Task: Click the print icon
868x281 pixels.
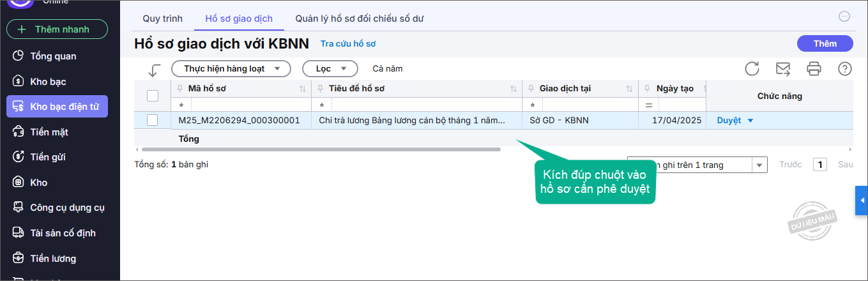Action: point(814,68)
